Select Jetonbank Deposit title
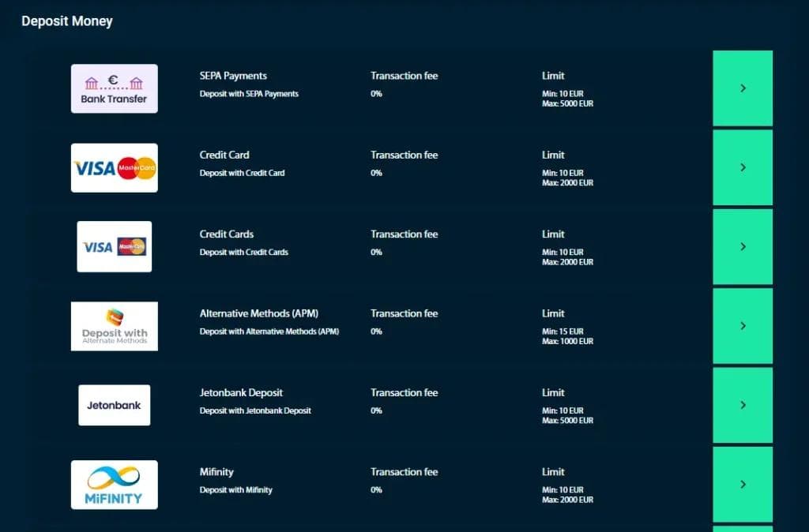Image resolution: width=809 pixels, height=532 pixels. tap(241, 392)
